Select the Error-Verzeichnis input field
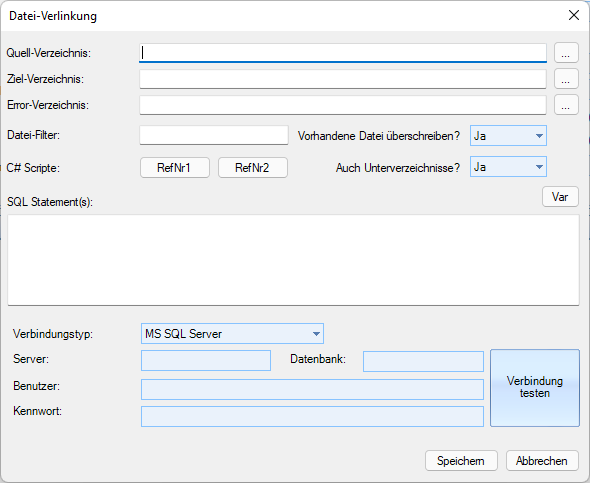590x483 pixels. [343, 105]
